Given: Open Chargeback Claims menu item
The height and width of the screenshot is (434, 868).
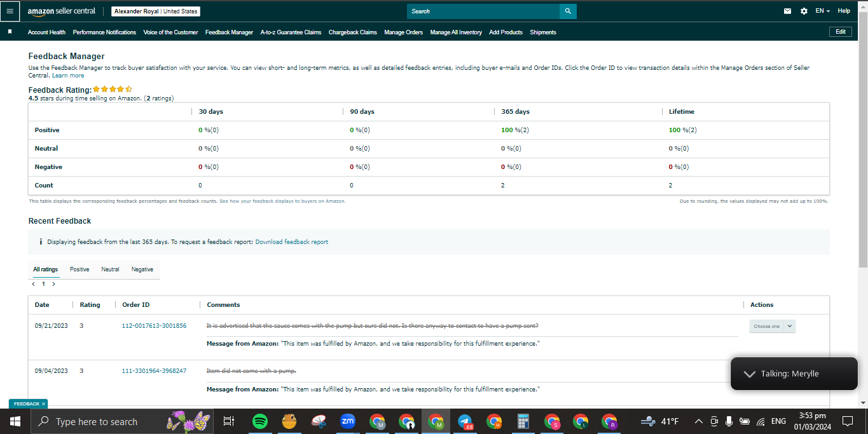Looking at the screenshot, I should (353, 32).
